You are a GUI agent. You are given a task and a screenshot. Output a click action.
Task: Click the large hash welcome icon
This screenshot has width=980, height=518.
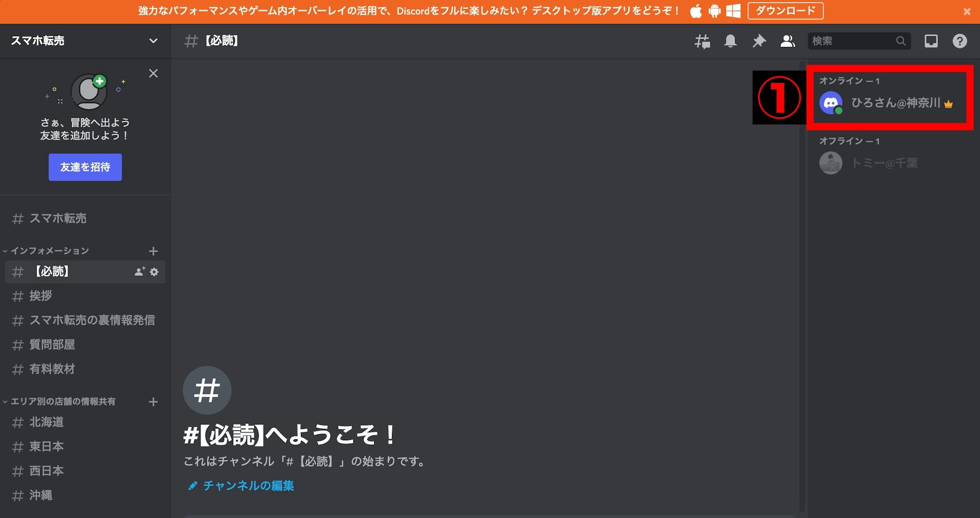pyautogui.click(x=207, y=390)
